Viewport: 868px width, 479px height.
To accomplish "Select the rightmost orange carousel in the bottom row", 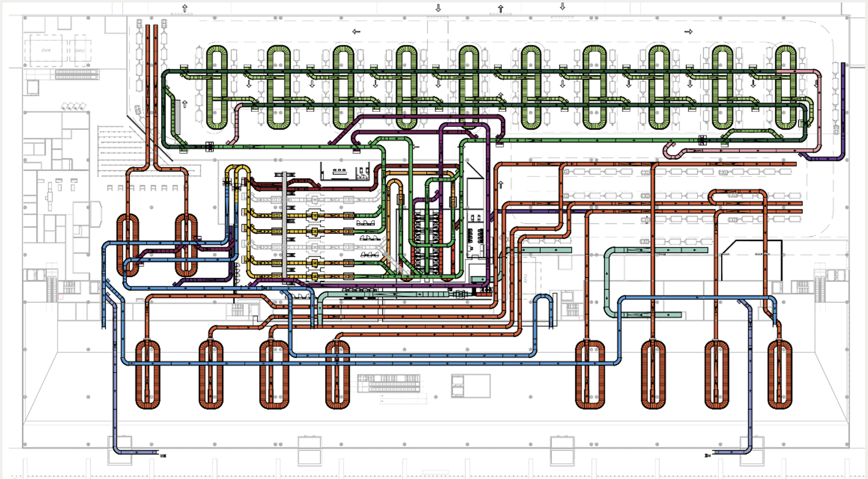I will (x=780, y=375).
